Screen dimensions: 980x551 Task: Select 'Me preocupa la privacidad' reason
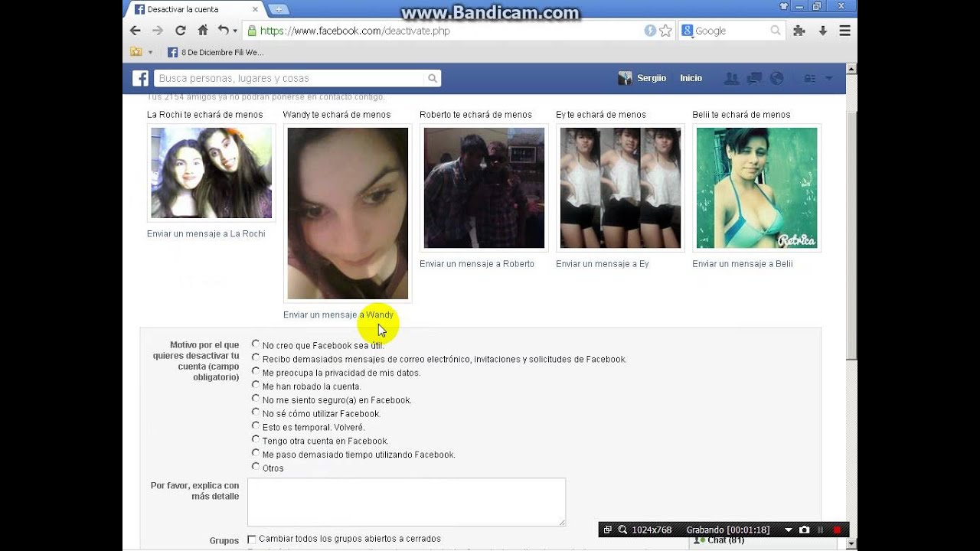tap(256, 371)
